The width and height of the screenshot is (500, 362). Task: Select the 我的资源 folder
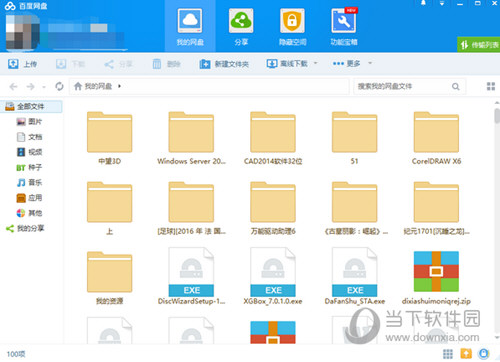(x=110, y=278)
